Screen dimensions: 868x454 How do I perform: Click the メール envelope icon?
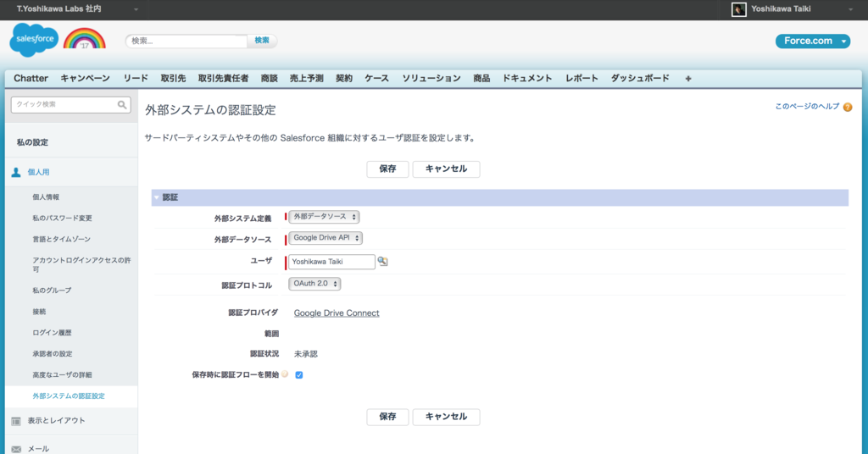(16, 449)
